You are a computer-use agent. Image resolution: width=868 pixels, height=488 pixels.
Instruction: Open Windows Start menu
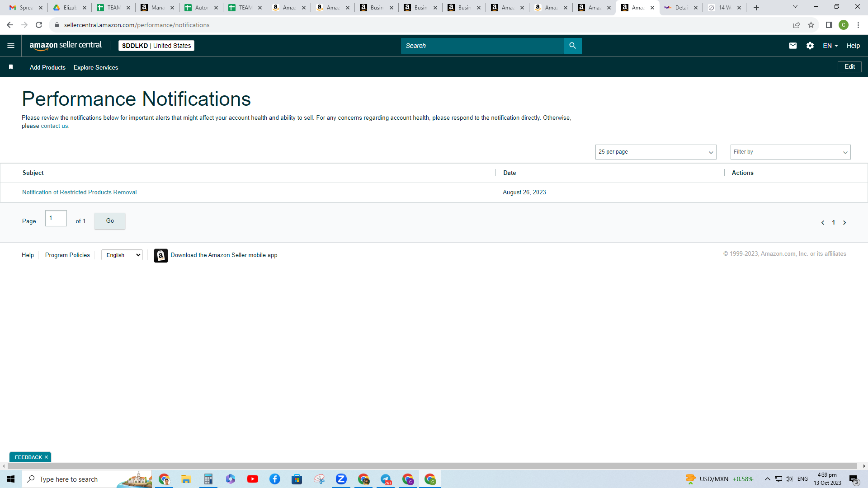coord(11,479)
